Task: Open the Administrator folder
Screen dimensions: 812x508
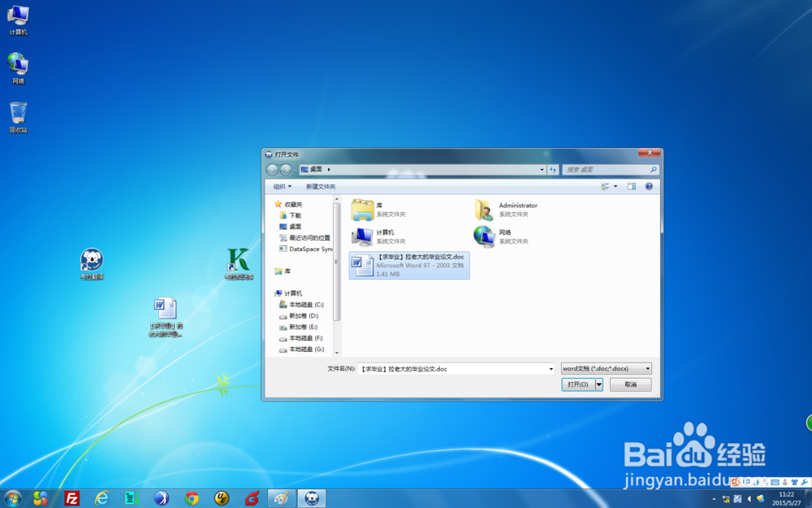Action: 507,210
